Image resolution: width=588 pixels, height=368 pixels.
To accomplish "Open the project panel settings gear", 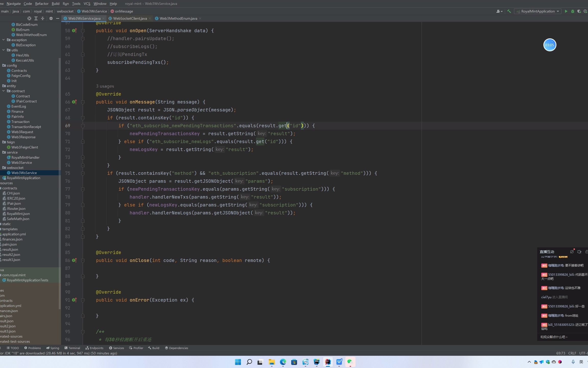I will [51, 18].
